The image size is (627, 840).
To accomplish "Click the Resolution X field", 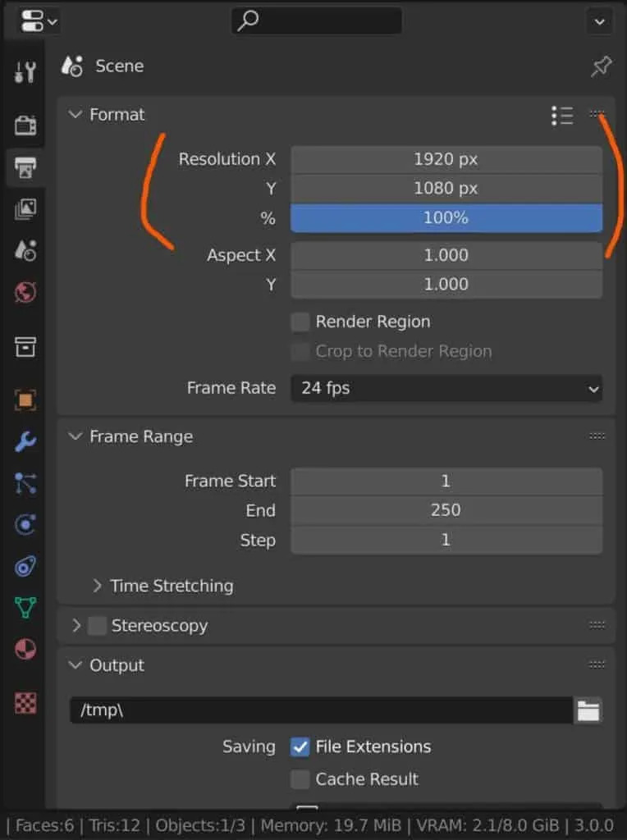I will click(x=446, y=159).
